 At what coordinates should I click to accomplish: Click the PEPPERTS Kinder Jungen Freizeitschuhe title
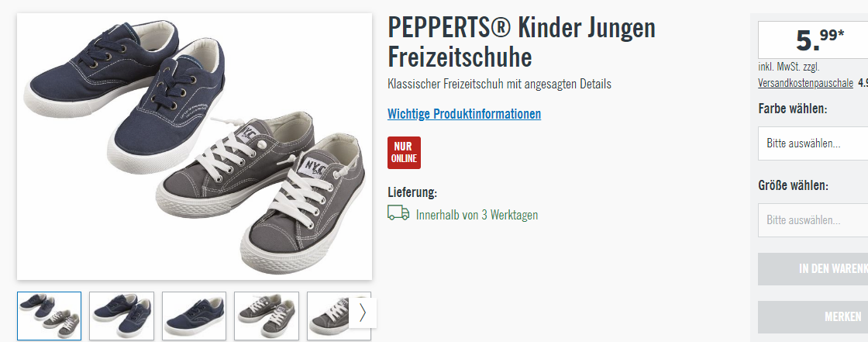tap(522, 43)
